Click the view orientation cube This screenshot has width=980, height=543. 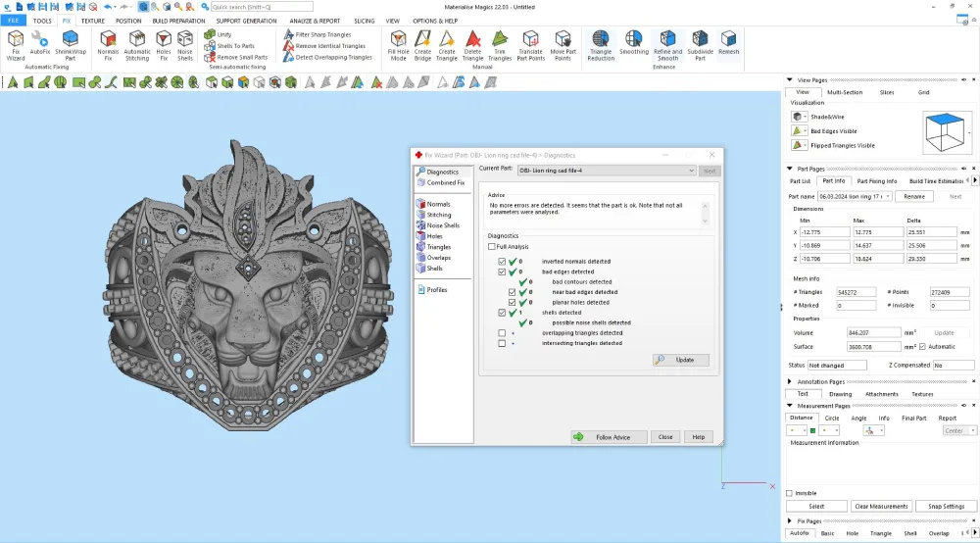coord(945,132)
